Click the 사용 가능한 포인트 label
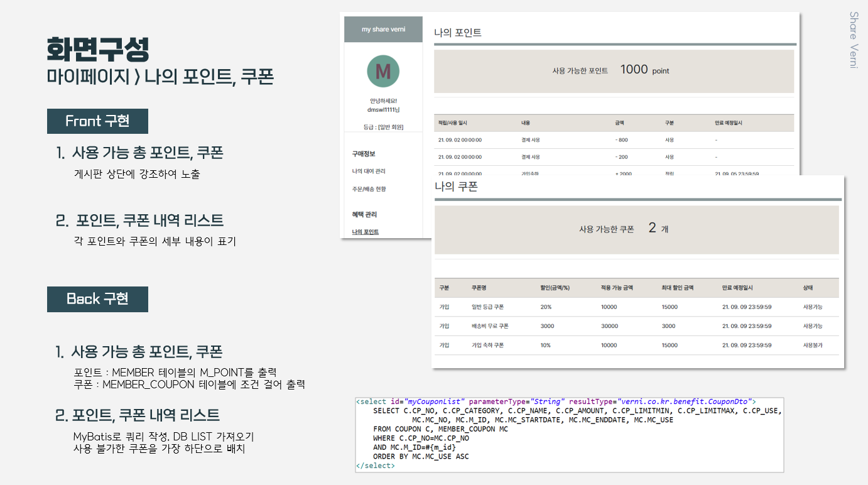This screenshot has height=485, width=868. pyautogui.click(x=580, y=71)
